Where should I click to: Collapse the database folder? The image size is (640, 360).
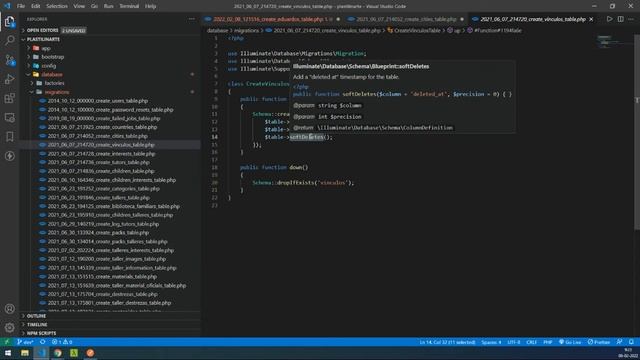52,74
